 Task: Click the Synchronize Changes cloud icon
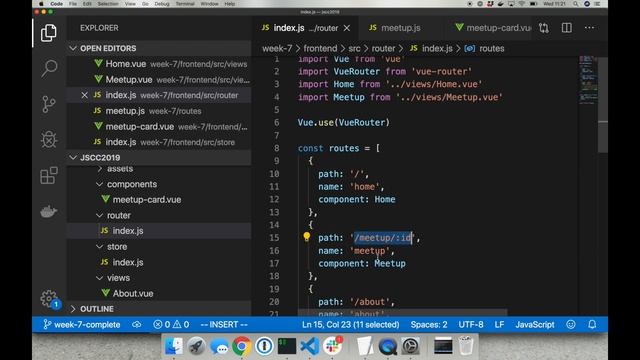[x=137, y=324]
